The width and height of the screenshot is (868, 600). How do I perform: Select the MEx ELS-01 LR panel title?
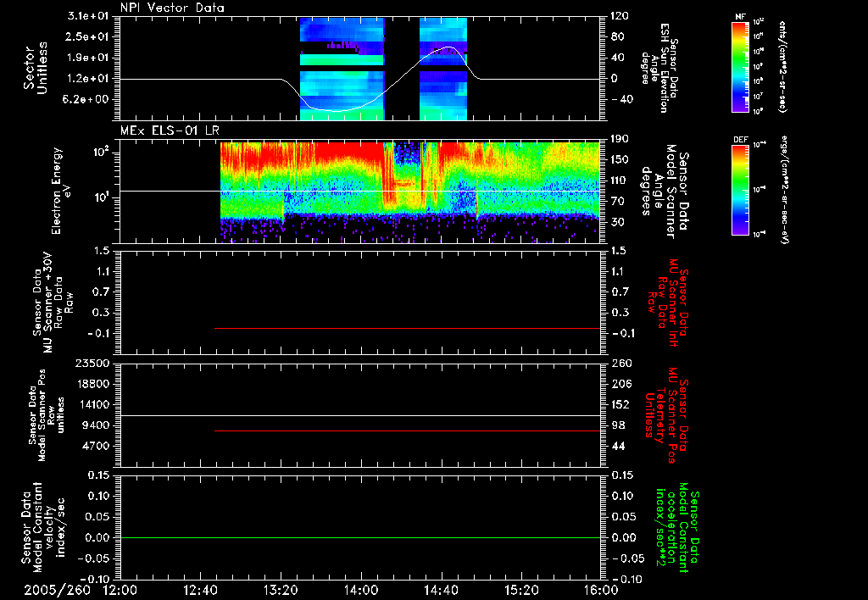pyautogui.click(x=170, y=131)
